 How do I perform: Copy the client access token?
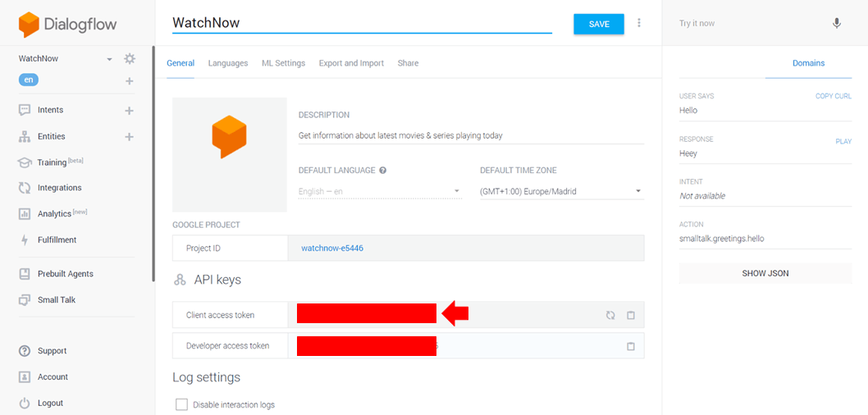point(631,315)
